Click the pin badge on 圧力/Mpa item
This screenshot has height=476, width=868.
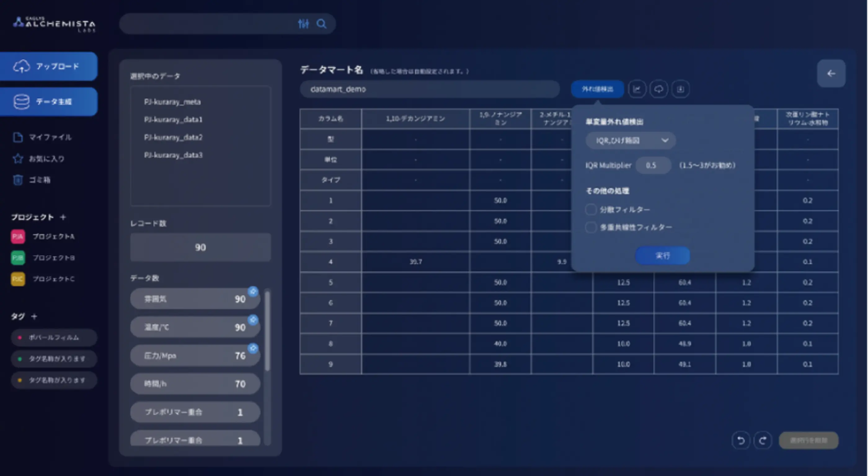(253, 348)
